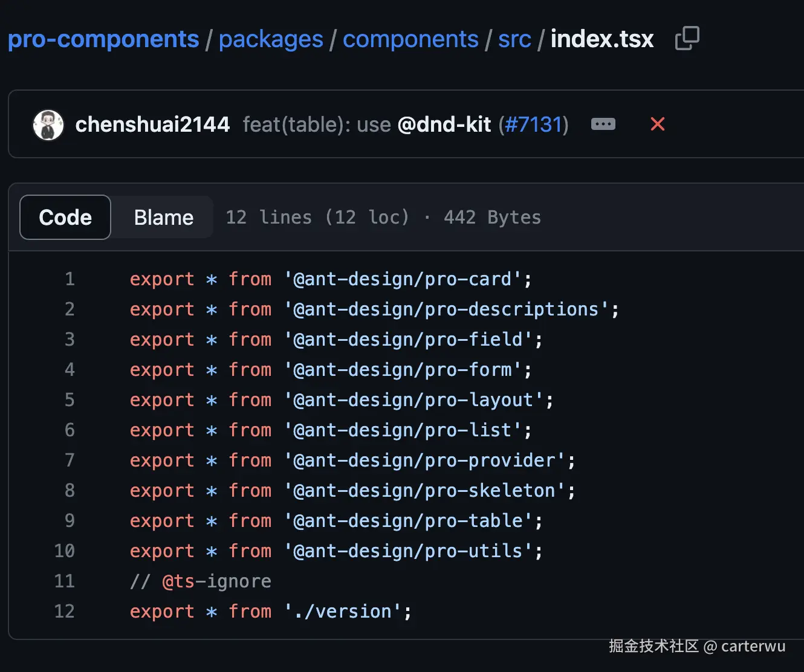Click the './version' export path string

click(343, 612)
